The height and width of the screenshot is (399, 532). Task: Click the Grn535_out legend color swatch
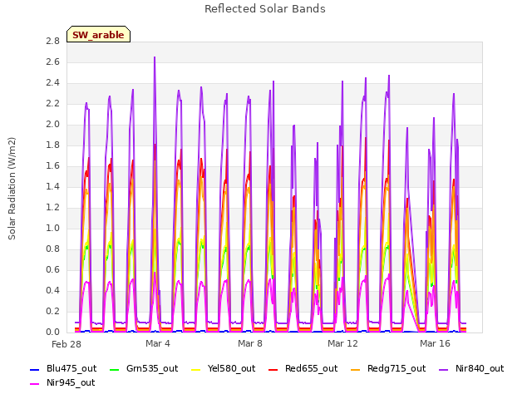pyautogui.click(x=115, y=369)
